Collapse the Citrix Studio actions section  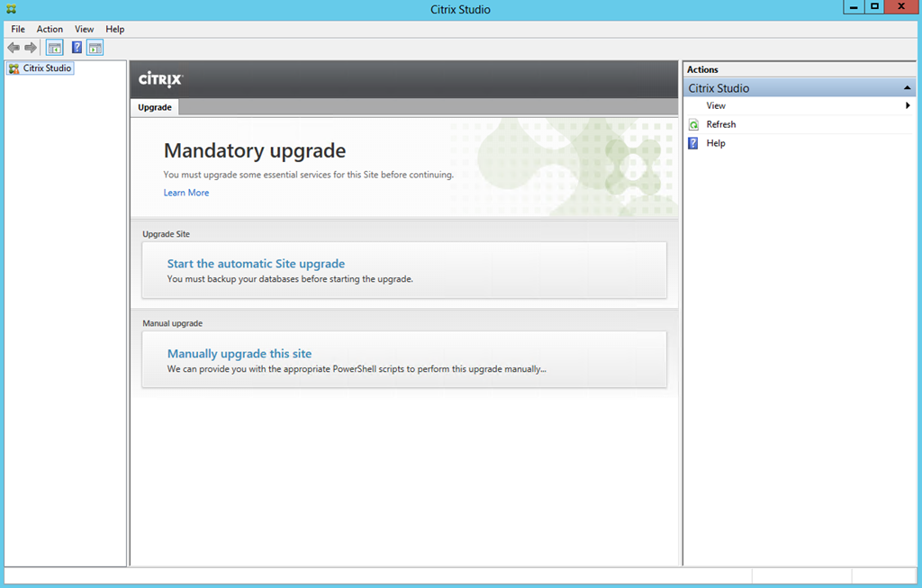908,88
